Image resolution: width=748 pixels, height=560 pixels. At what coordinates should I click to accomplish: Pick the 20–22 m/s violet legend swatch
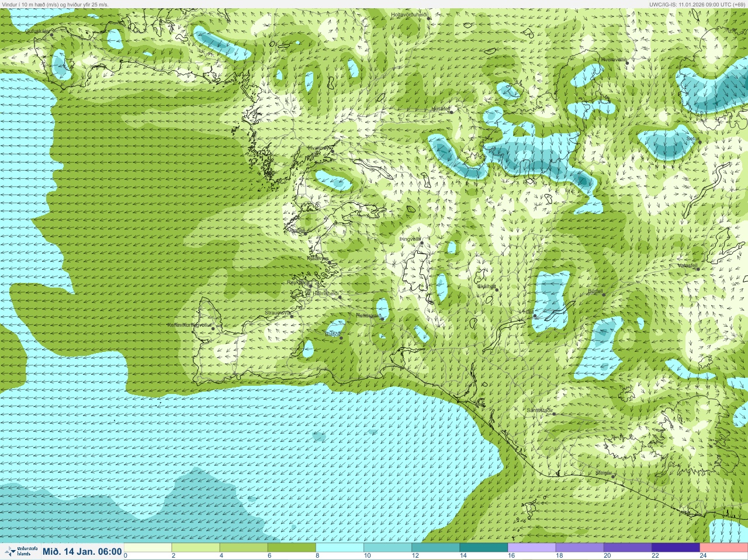pos(627,548)
